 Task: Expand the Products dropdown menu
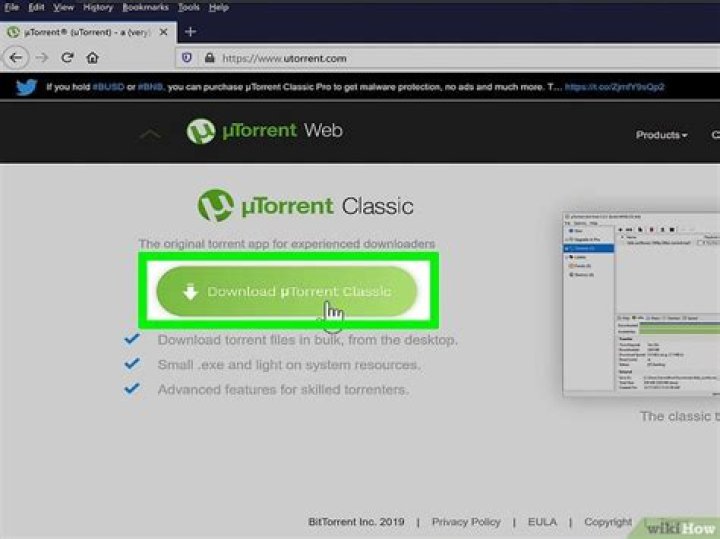(662, 135)
